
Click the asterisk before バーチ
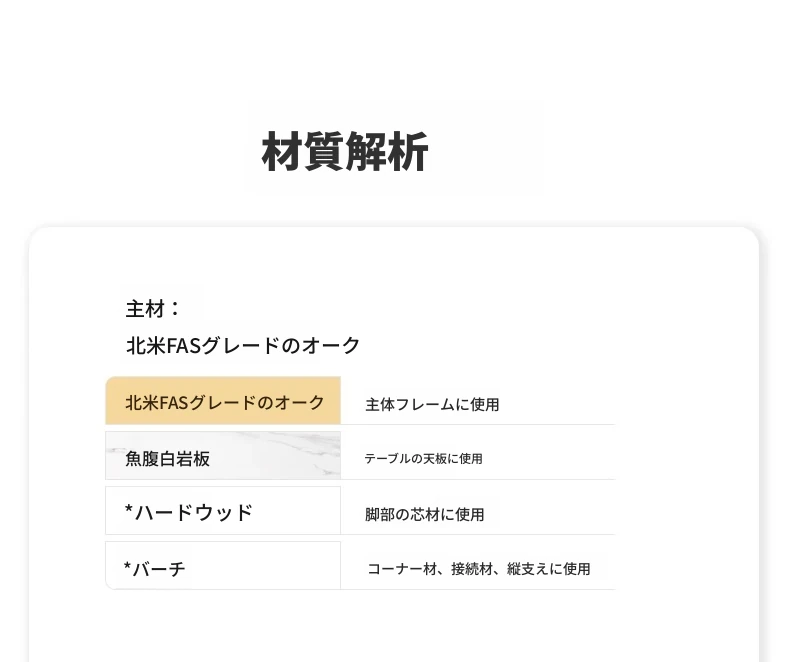pos(128,569)
